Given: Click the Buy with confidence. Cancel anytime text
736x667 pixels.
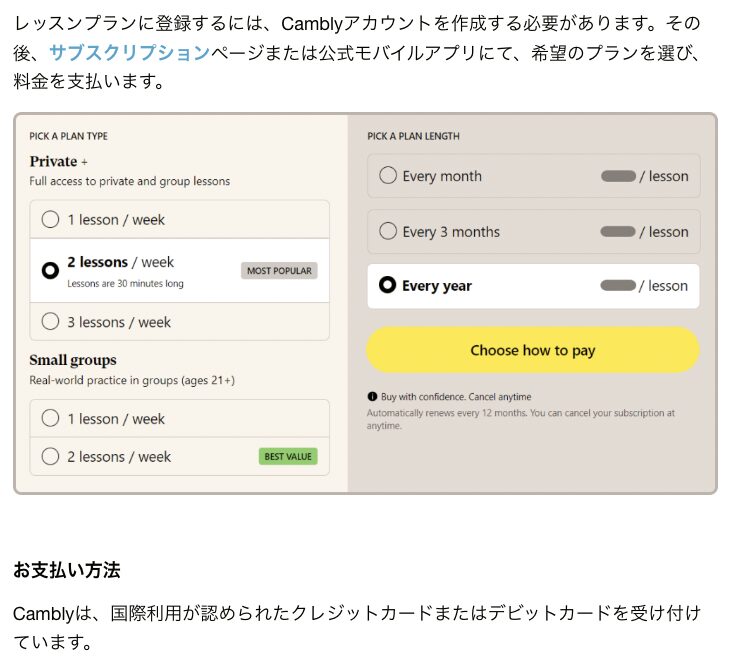Looking at the screenshot, I should [456, 397].
